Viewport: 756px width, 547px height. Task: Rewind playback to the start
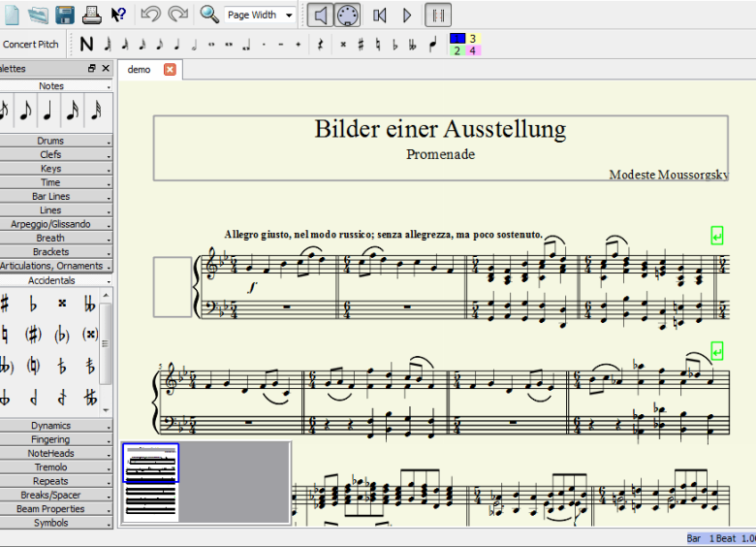pyautogui.click(x=380, y=15)
